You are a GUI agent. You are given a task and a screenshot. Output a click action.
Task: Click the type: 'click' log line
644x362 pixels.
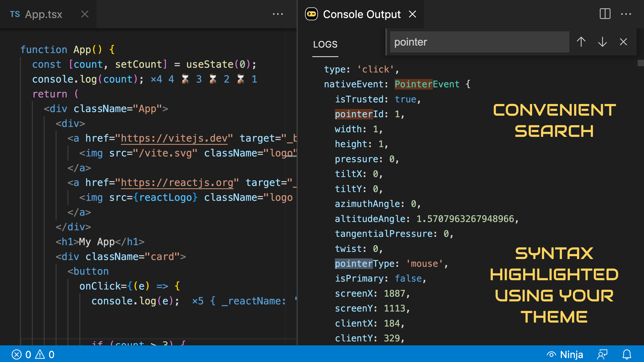click(361, 69)
